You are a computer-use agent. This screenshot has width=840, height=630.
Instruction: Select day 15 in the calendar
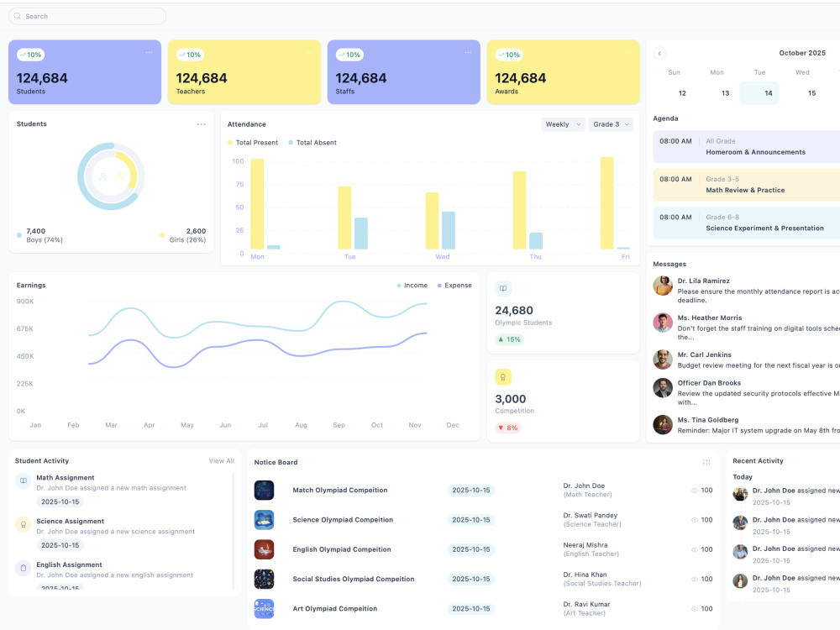coord(811,93)
